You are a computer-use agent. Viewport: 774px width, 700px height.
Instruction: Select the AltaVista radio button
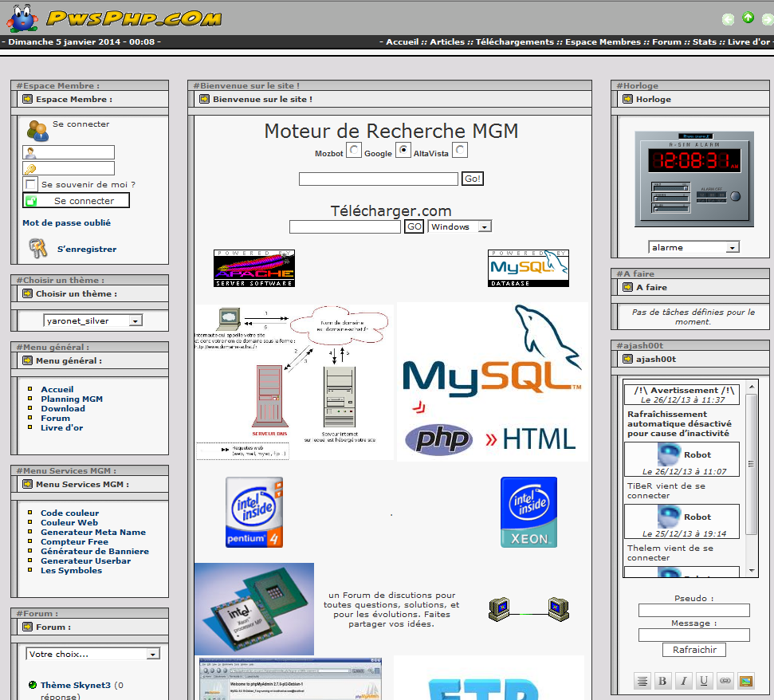pos(460,150)
